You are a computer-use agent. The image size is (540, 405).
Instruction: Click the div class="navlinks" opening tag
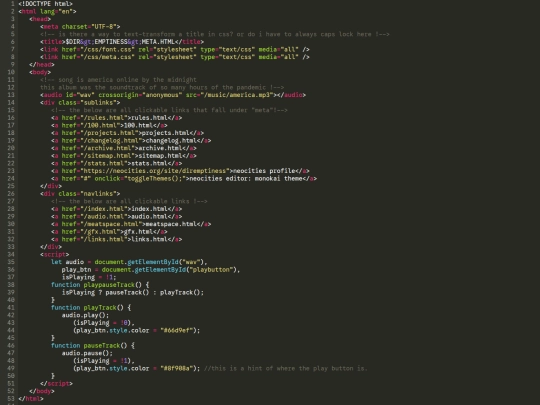click(x=80, y=194)
